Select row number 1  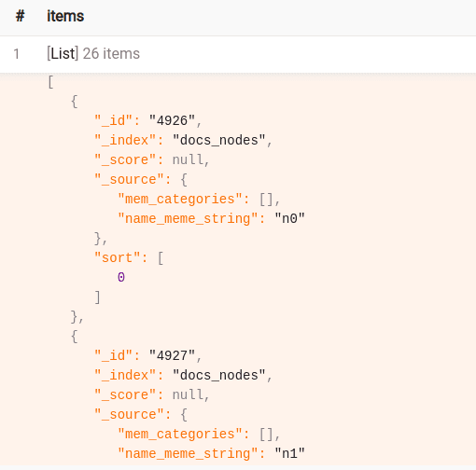17,54
